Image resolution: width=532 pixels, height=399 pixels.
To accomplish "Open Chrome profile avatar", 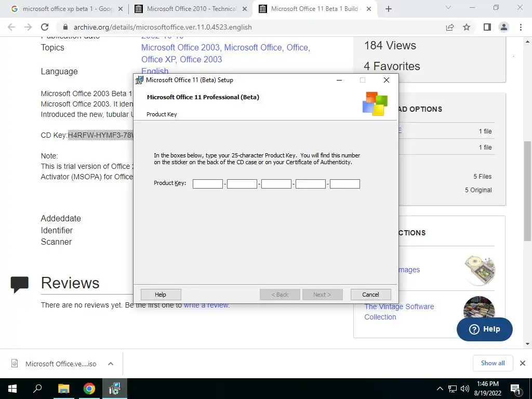I will (504, 27).
